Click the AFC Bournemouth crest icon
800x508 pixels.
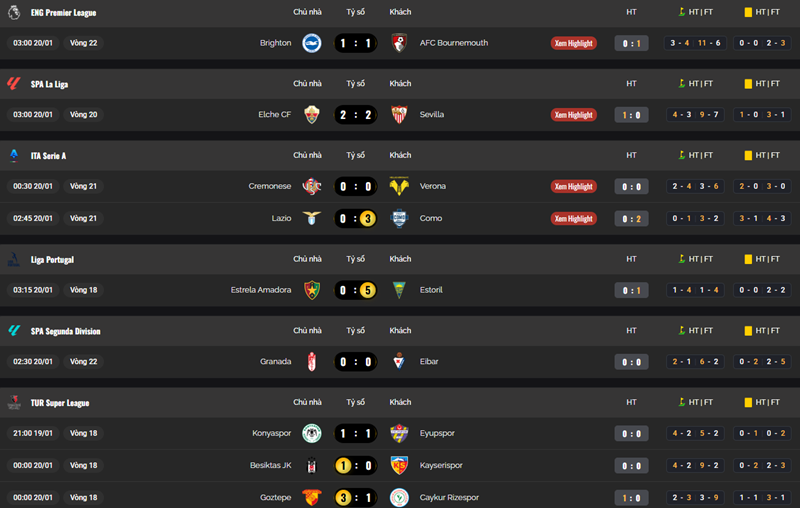click(x=399, y=43)
